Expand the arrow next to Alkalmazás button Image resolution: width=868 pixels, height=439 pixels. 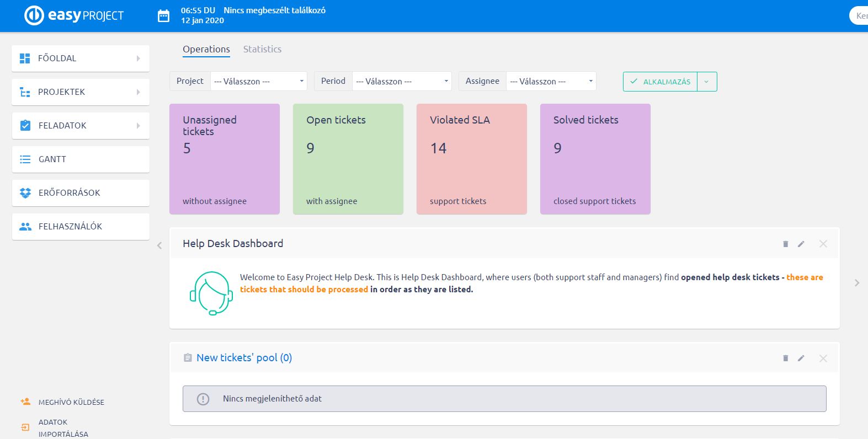[707, 82]
